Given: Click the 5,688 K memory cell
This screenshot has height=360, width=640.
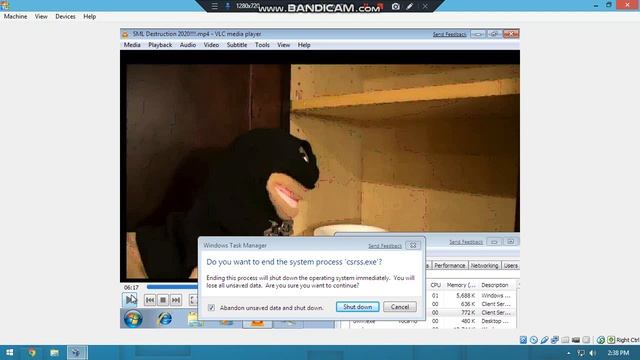Looking at the screenshot, I should point(465,295).
